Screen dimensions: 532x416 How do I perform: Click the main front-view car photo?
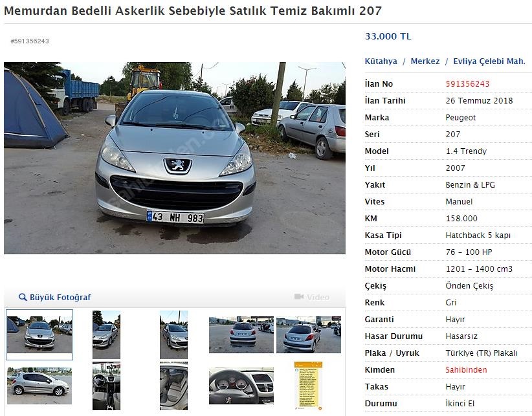(175, 158)
